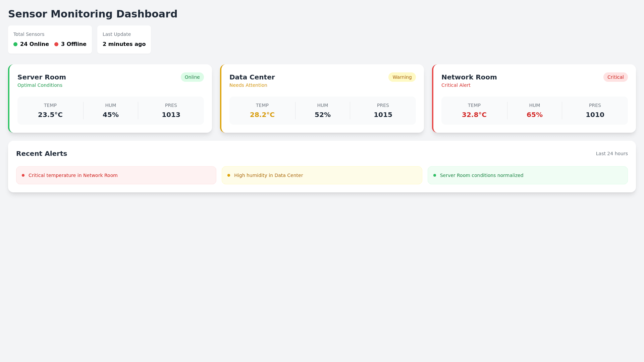This screenshot has height=362, width=644.
Task: Click yellow dot in high humidity alert
Action: (x=229, y=175)
